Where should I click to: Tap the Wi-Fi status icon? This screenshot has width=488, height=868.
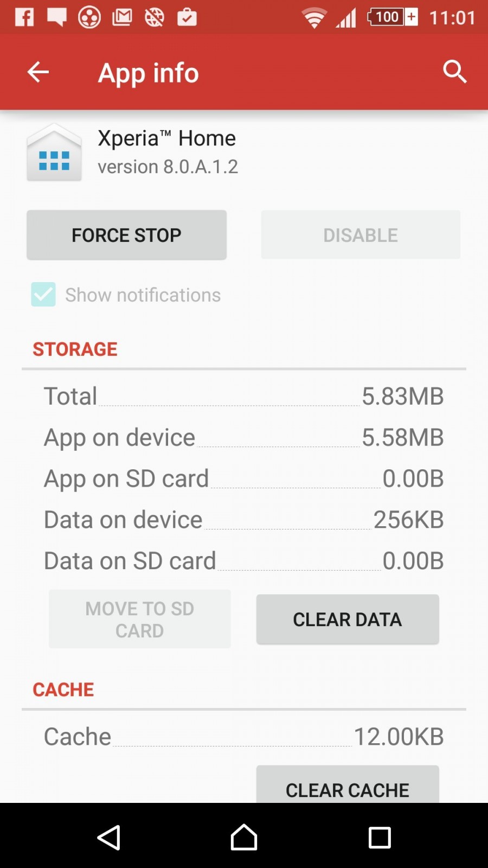(x=313, y=17)
